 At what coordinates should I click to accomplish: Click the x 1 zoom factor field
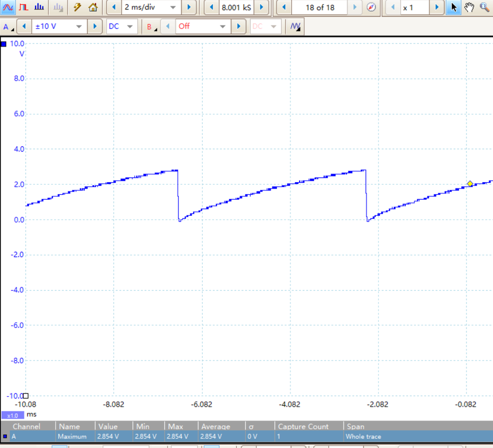[x=415, y=7]
